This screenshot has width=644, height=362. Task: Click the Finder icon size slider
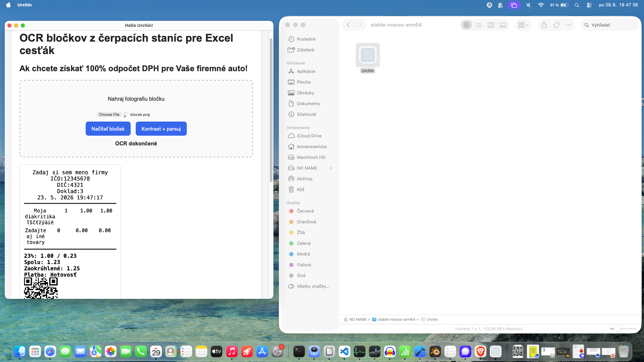[x=623, y=329]
